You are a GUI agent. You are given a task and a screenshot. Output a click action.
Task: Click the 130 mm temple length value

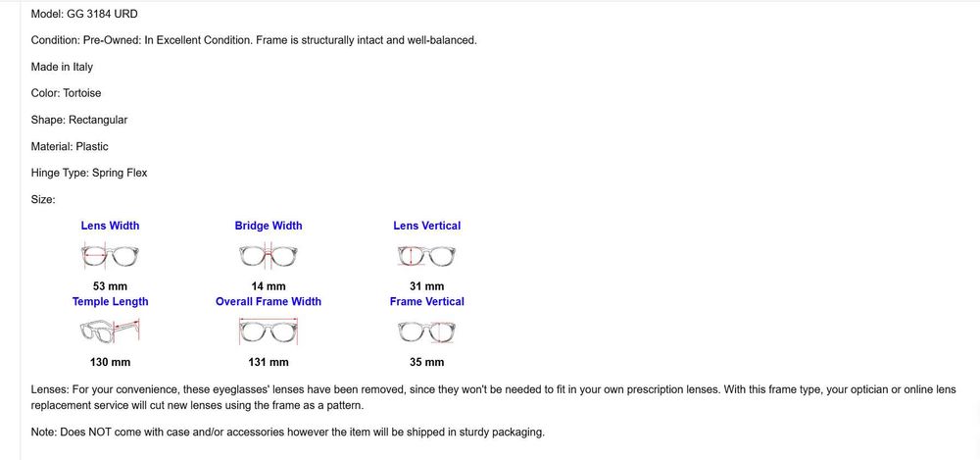tap(110, 362)
